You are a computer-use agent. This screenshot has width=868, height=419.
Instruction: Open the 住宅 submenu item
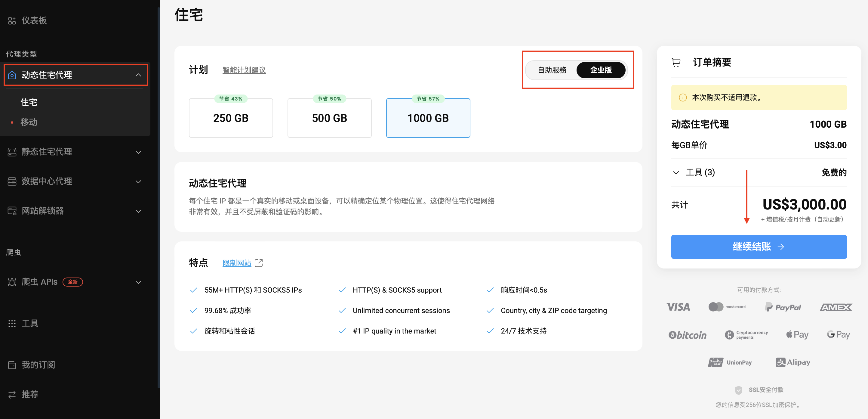point(29,103)
